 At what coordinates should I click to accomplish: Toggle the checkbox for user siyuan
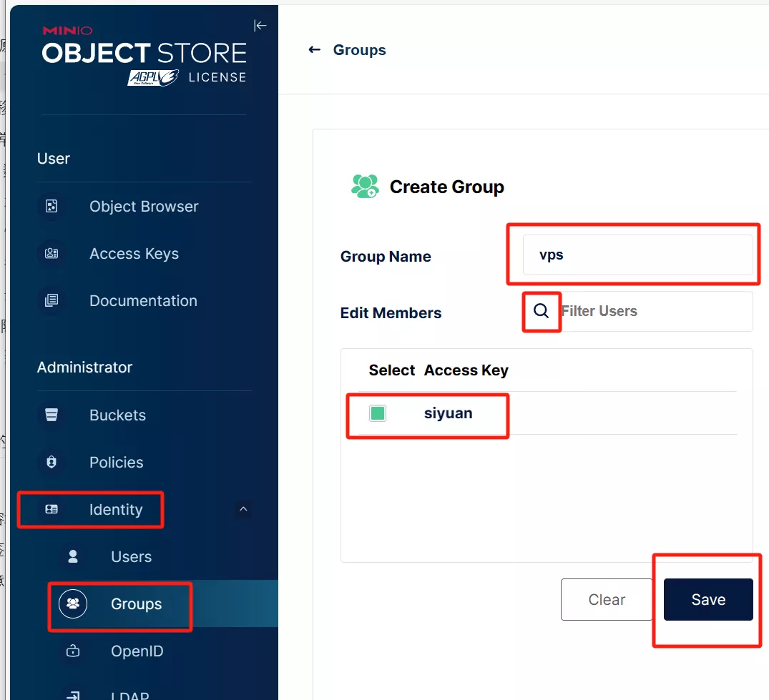point(378,413)
